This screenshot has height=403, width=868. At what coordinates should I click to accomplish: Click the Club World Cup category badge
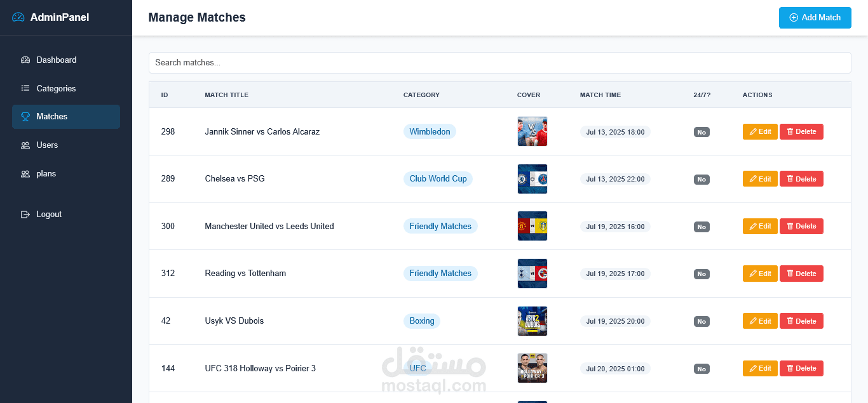438,179
